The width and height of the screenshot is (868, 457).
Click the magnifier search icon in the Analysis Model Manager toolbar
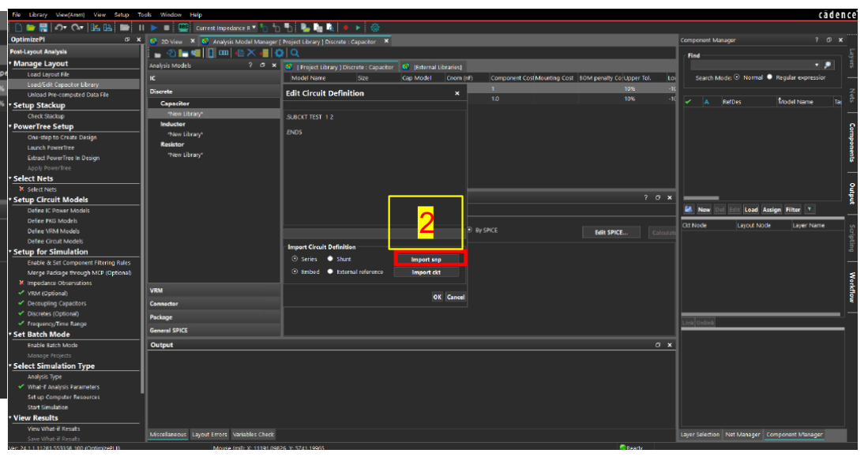point(295,53)
